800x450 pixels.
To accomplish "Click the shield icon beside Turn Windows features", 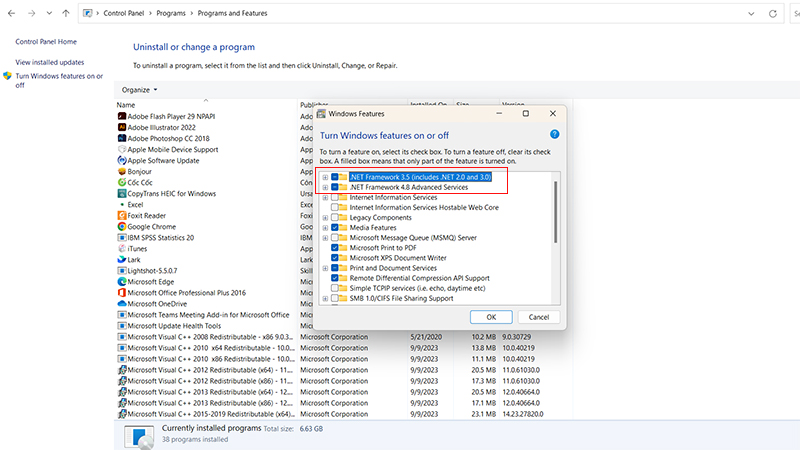I will pyautogui.click(x=7, y=76).
